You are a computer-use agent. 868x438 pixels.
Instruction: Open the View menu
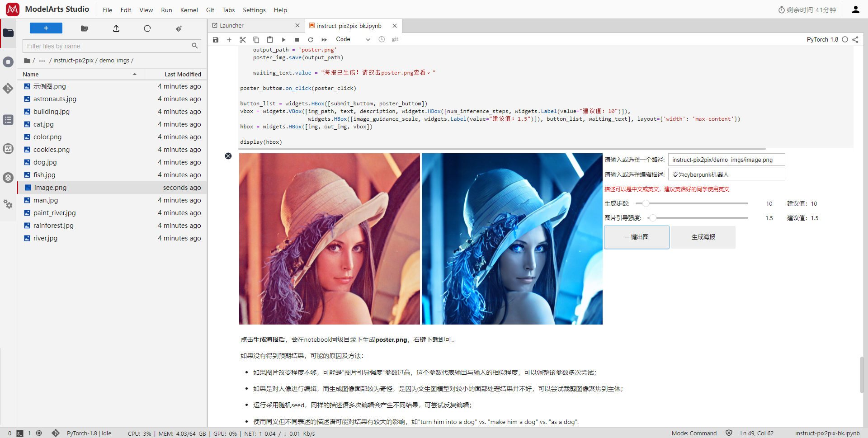click(146, 10)
